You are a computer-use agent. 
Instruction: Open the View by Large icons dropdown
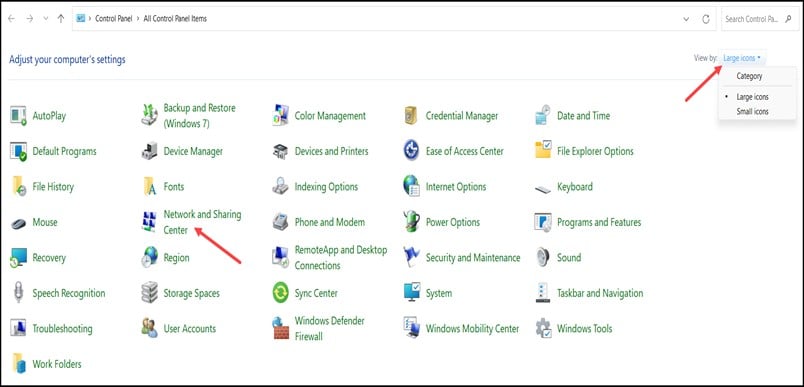click(742, 58)
